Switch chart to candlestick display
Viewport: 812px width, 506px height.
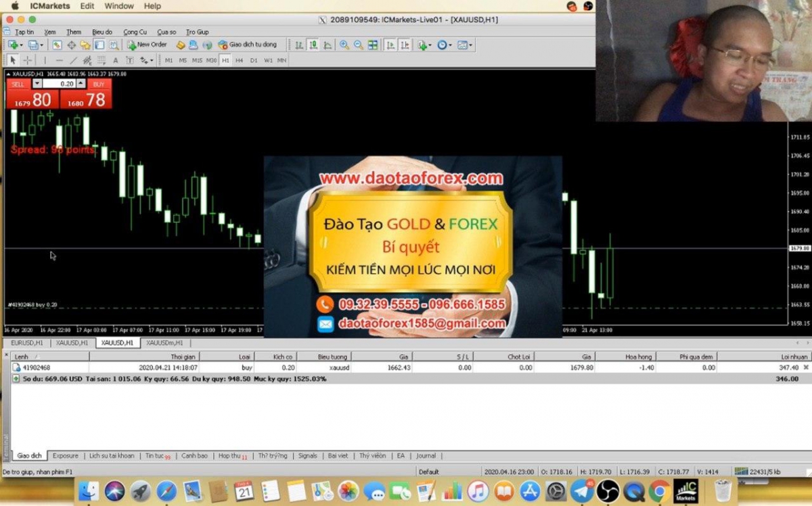tap(313, 45)
